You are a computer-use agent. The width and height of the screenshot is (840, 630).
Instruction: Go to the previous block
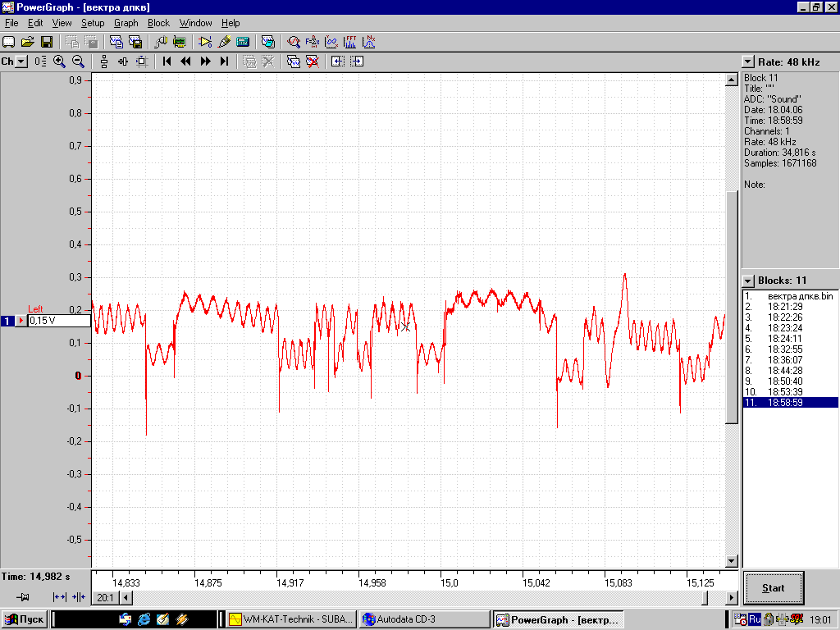[186, 62]
